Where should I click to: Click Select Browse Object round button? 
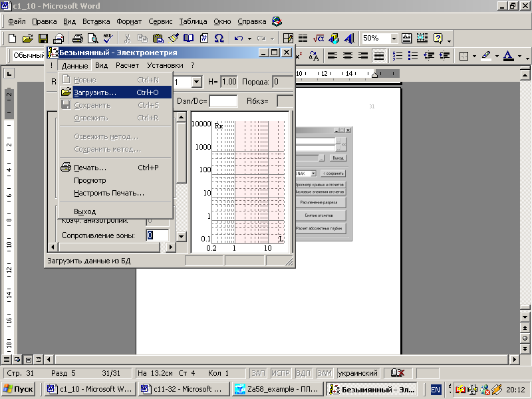(x=525, y=338)
